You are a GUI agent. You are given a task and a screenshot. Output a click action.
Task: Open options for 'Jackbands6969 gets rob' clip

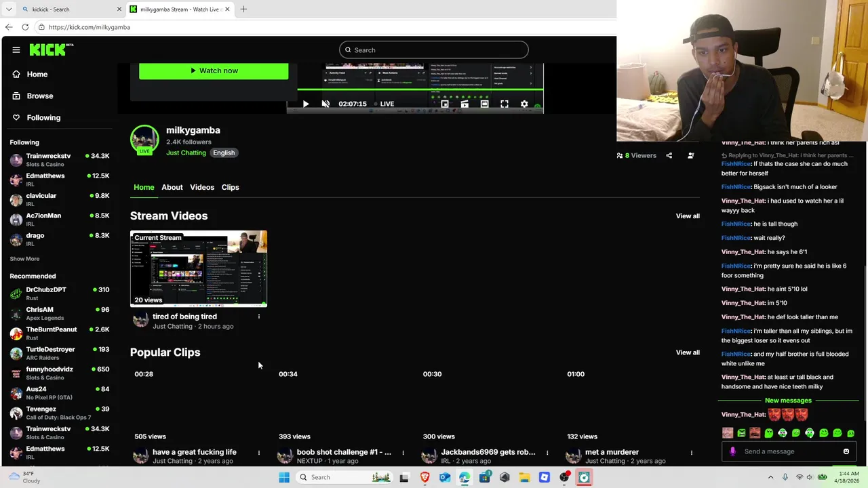547,453
